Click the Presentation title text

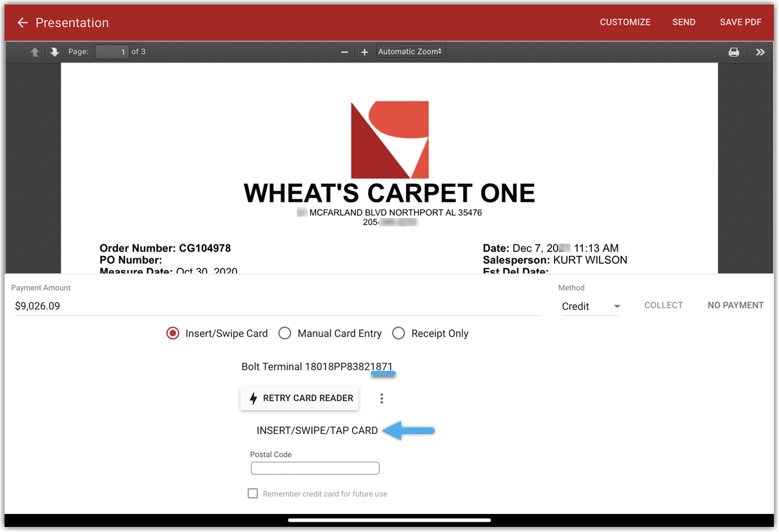coord(72,23)
